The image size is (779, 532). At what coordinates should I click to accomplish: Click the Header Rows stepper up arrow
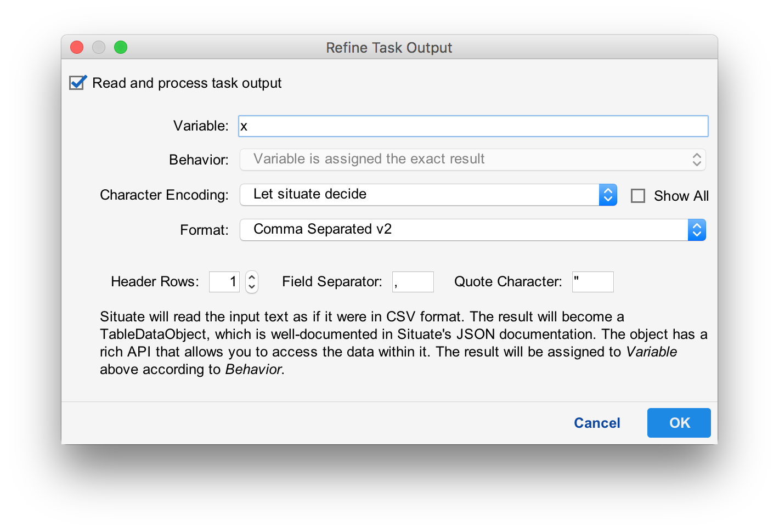click(251, 277)
